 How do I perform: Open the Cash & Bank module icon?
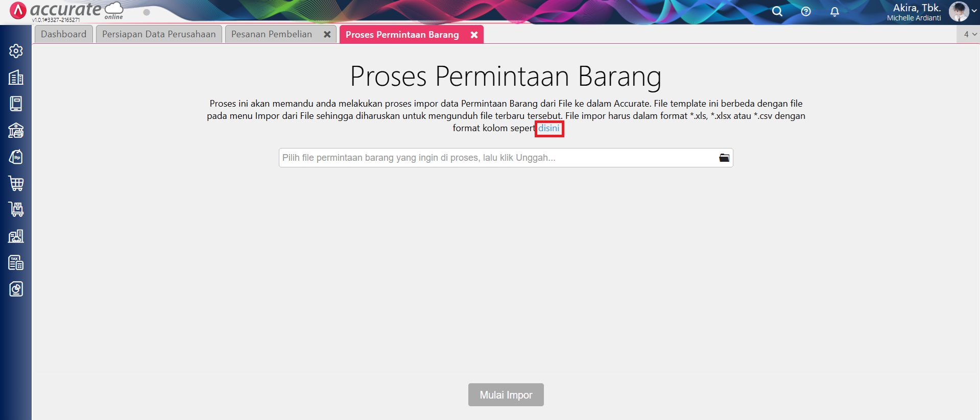tap(16, 131)
